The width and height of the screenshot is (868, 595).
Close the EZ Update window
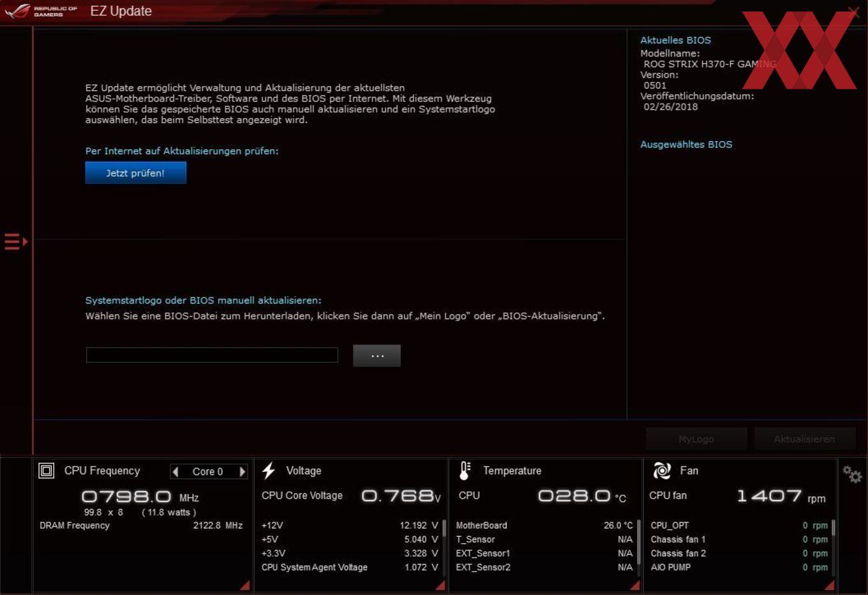(x=853, y=11)
